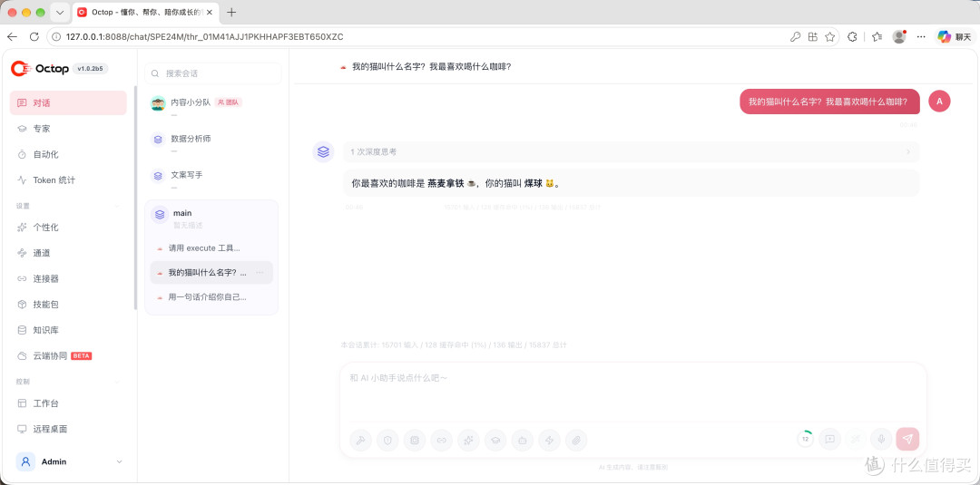Click the 本会话累计 token summary line
The width and height of the screenshot is (980, 485).
(453, 344)
